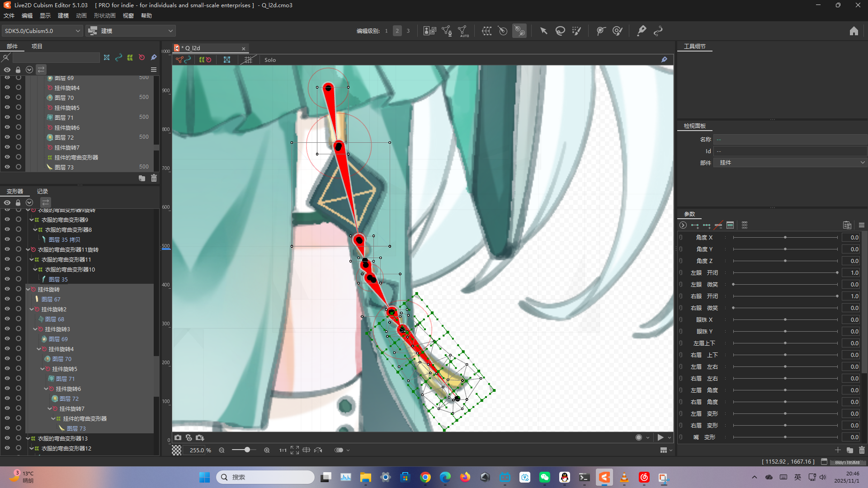The height and width of the screenshot is (488, 868).
Task: Click trash icon in parts panel
Action: pos(154,178)
